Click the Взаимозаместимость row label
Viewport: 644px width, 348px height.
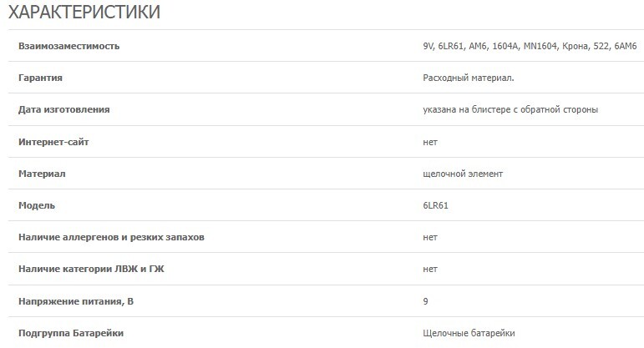[68, 46]
